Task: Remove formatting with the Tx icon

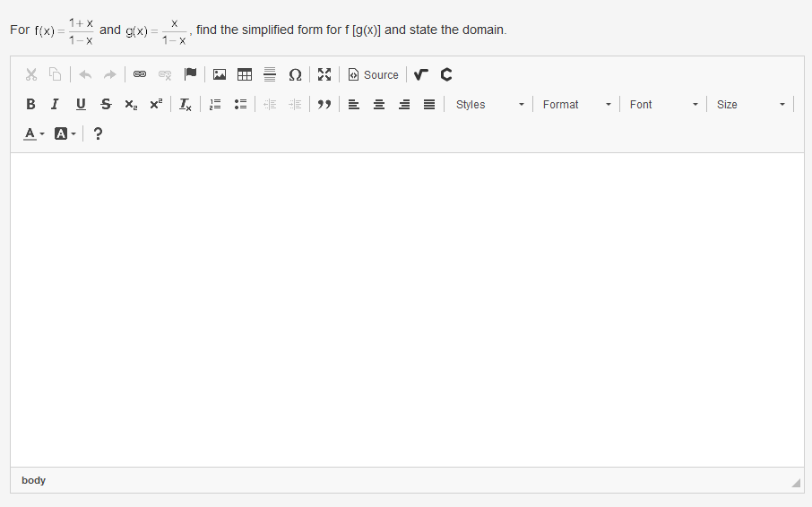Action: pos(186,105)
